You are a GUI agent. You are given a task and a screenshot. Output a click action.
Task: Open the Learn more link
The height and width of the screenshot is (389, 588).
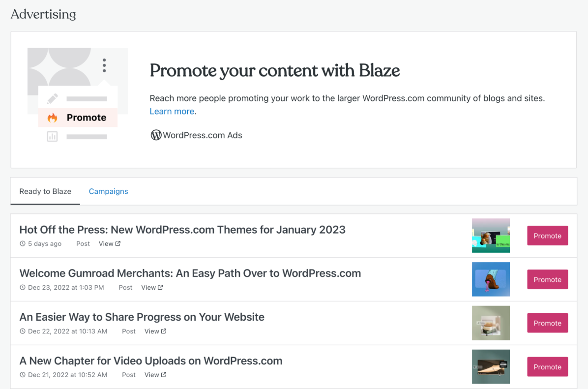(172, 111)
